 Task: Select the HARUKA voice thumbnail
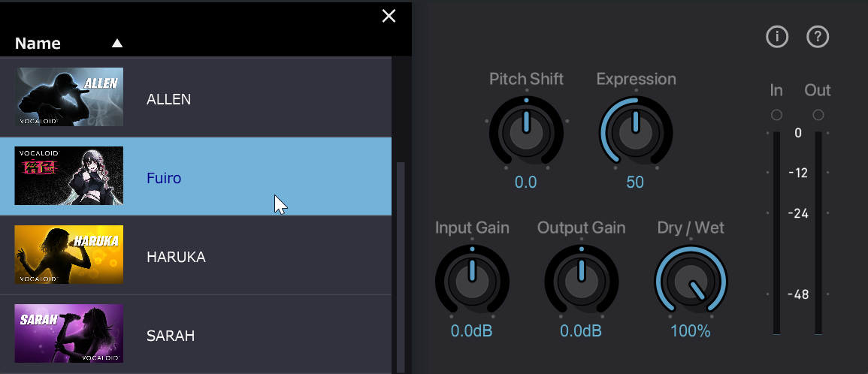click(x=68, y=255)
